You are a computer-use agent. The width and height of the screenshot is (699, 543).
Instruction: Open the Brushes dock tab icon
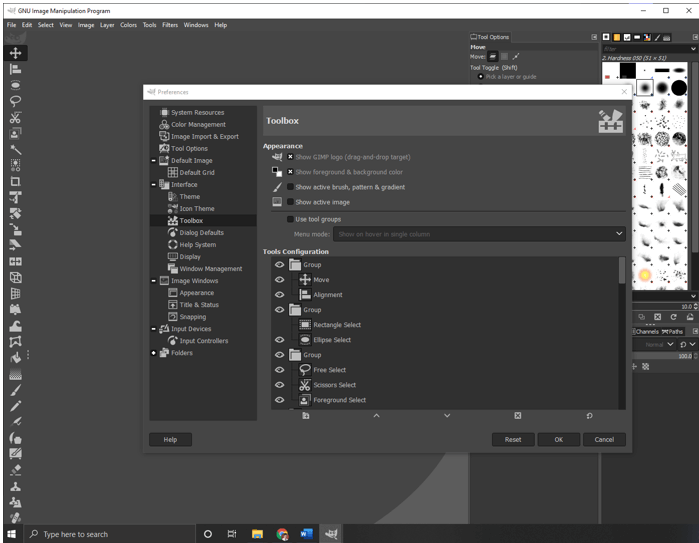(x=606, y=37)
